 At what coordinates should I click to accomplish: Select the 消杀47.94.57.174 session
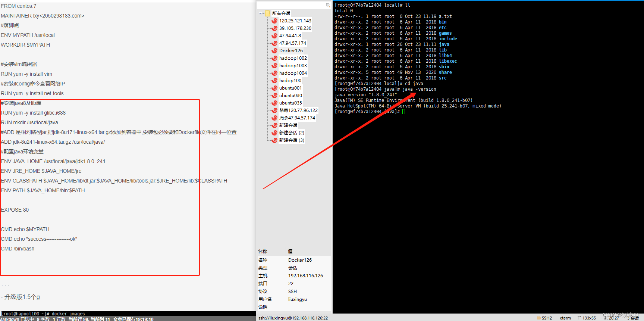pyautogui.click(x=297, y=118)
